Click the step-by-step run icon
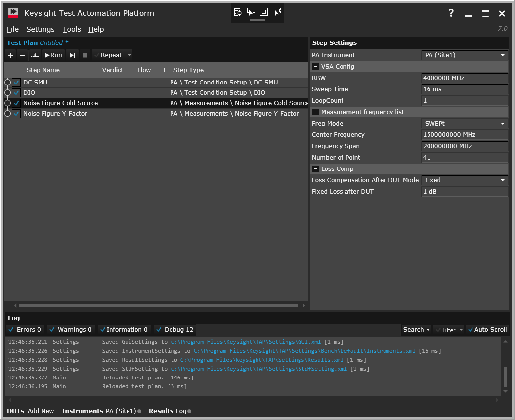515x420 pixels. 72,55
